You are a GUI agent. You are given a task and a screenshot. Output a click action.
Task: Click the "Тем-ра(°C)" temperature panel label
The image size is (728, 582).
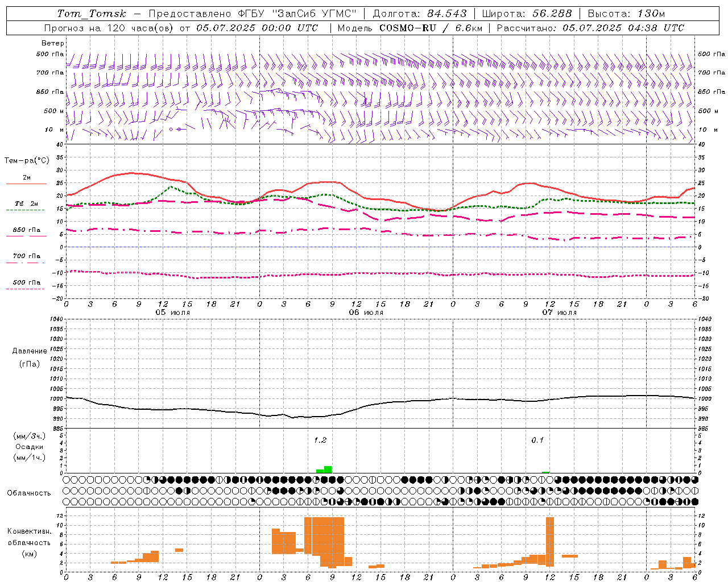(x=27, y=161)
